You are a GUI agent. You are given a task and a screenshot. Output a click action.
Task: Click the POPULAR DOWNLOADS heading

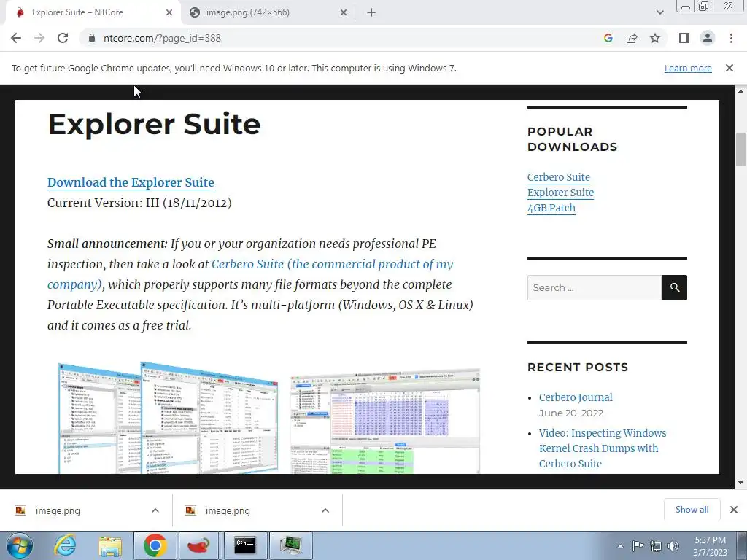point(572,139)
